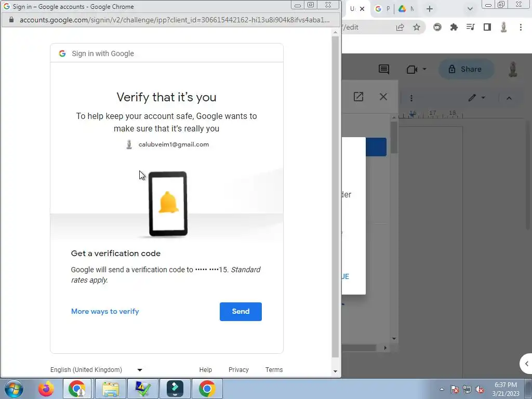Image resolution: width=532 pixels, height=399 pixels.
Task: Open a new tab with the plus button
Action: [430, 9]
